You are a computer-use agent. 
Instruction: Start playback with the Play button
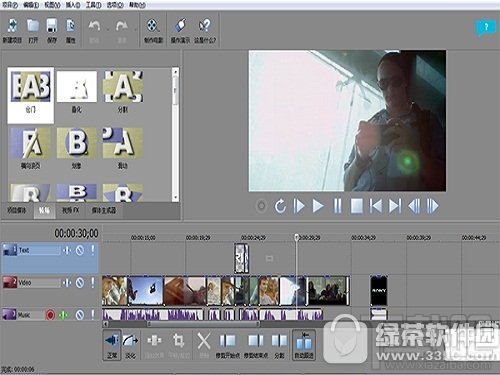[318, 206]
